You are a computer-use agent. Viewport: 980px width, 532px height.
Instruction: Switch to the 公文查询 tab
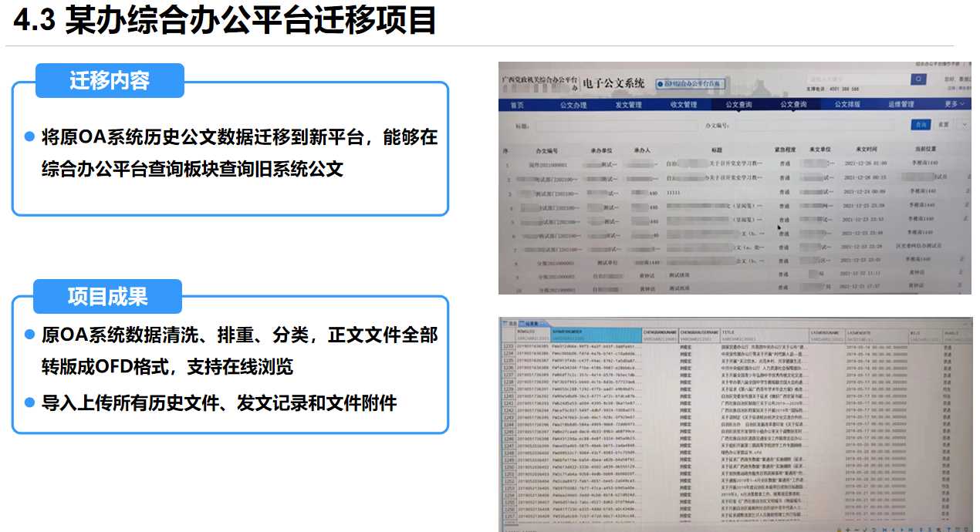(x=738, y=105)
